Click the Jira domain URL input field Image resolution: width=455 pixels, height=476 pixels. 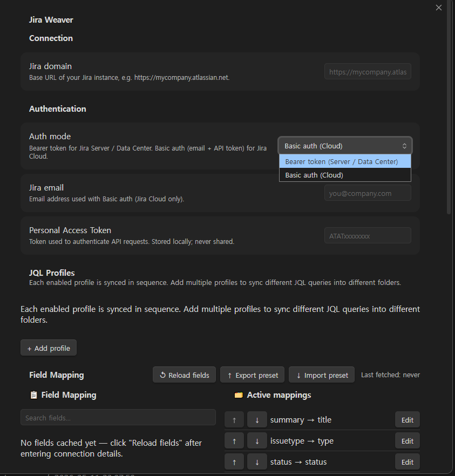(x=368, y=72)
